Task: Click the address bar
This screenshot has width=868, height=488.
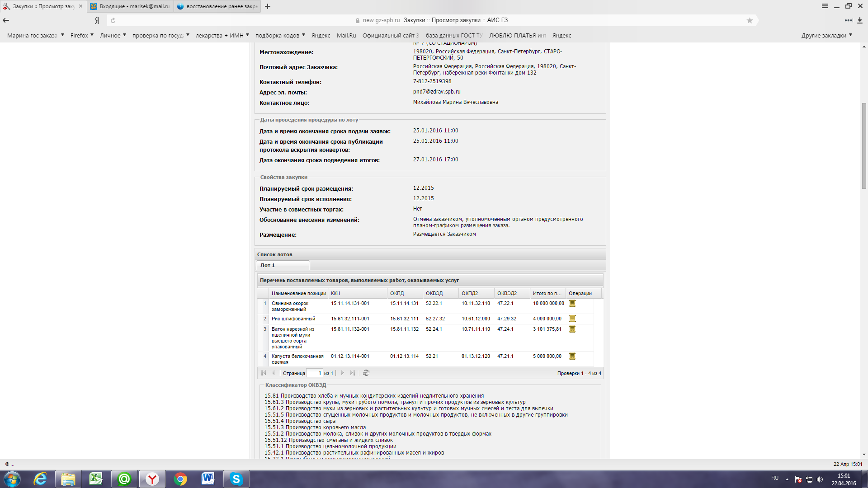Action: (x=433, y=20)
